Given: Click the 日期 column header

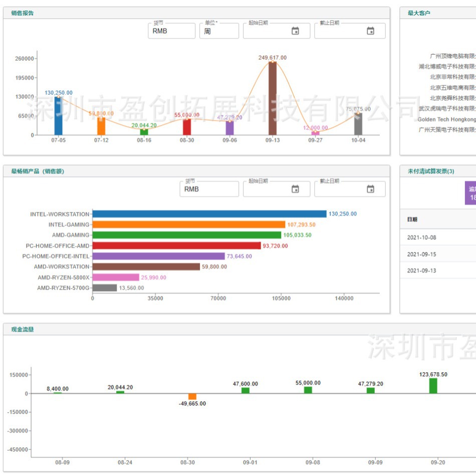Looking at the screenshot, I should pyautogui.click(x=412, y=219).
